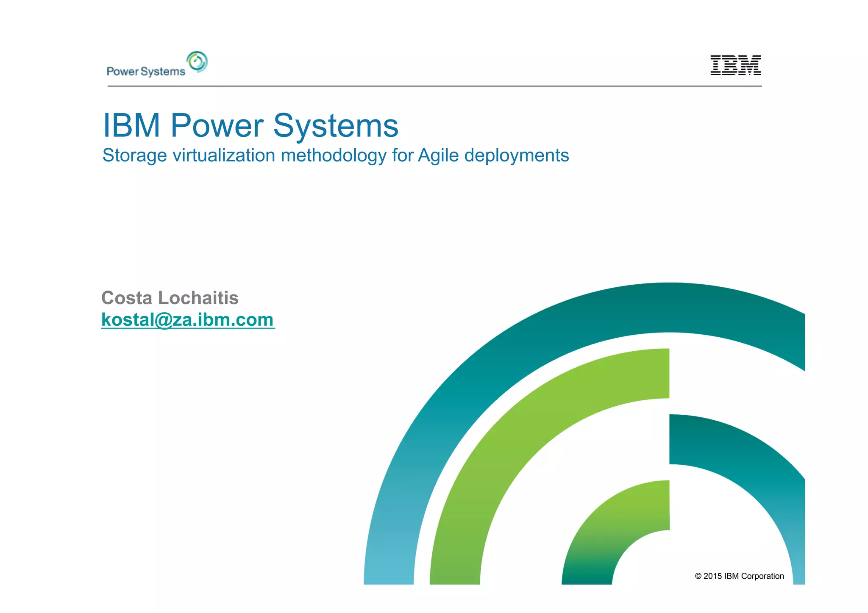Viewport: 868px width, 613px height.
Task: Click the storage virtualization subtitle line
Action: (x=335, y=155)
